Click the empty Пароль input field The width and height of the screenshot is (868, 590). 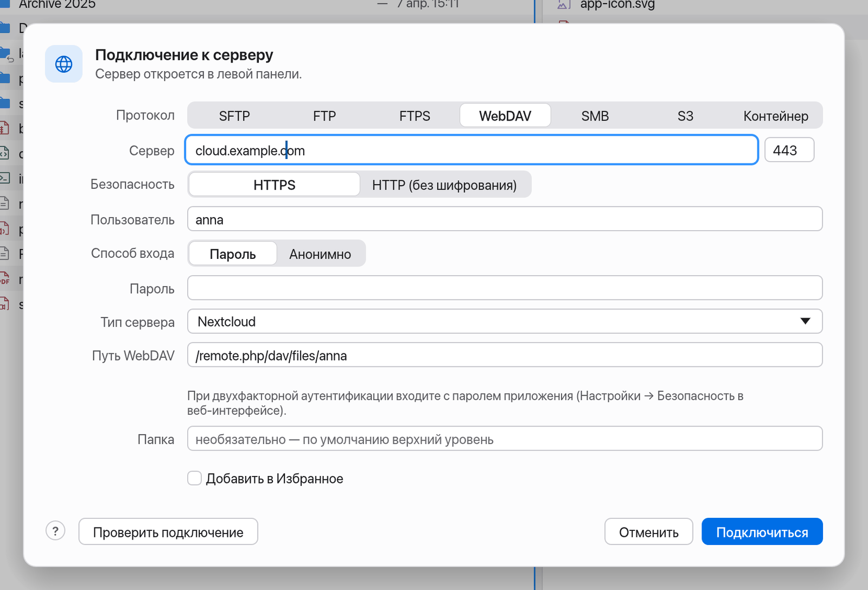[x=505, y=288]
